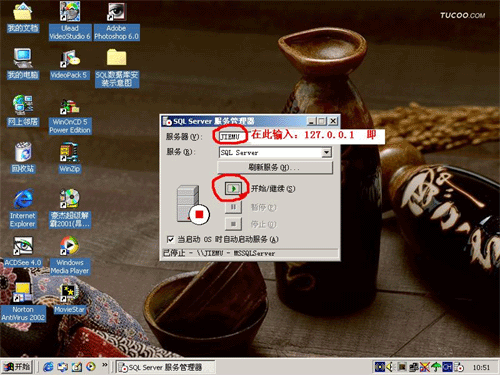Viewport: 500px width, 375px height.
Task: Select the Norton AntiVirus 2002 desktop shortcut
Action: click(x=23, y=302)
